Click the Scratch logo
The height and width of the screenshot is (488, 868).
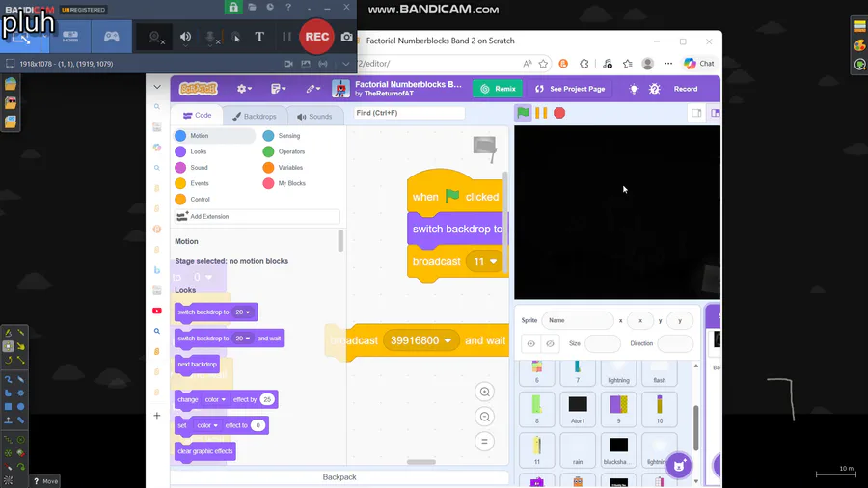(x=198, y=89)
